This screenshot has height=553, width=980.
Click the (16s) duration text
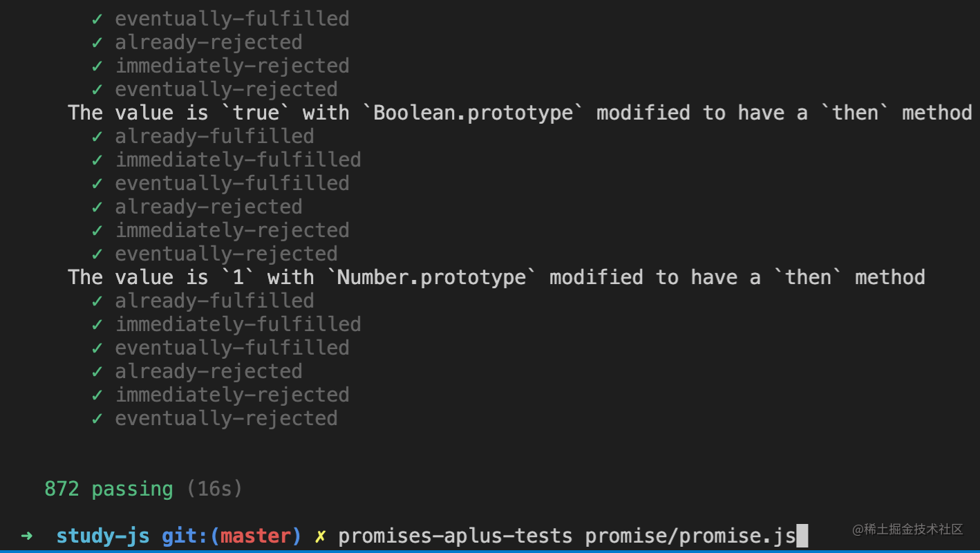(214, 489)
